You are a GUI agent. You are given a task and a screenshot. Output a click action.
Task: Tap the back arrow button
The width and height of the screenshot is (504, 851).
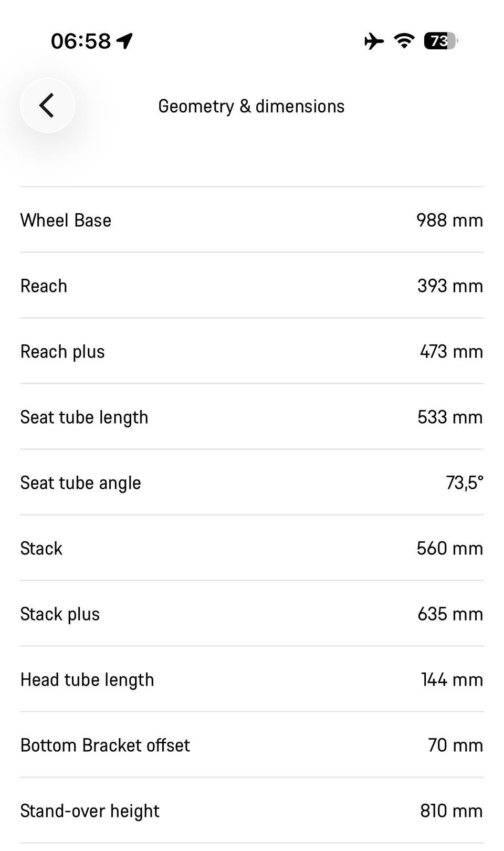[x=47, y=106]
